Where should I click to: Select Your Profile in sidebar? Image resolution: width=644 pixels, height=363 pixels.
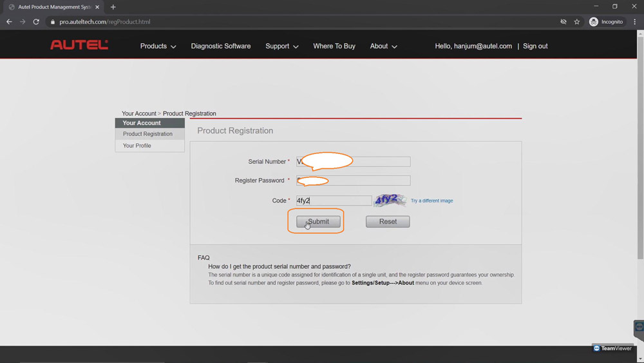137,146
